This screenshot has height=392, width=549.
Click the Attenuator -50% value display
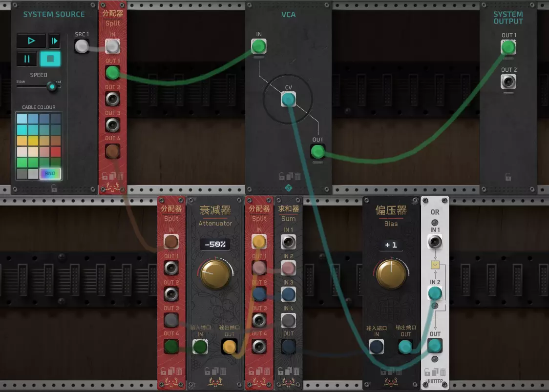(x=215, y=244)
